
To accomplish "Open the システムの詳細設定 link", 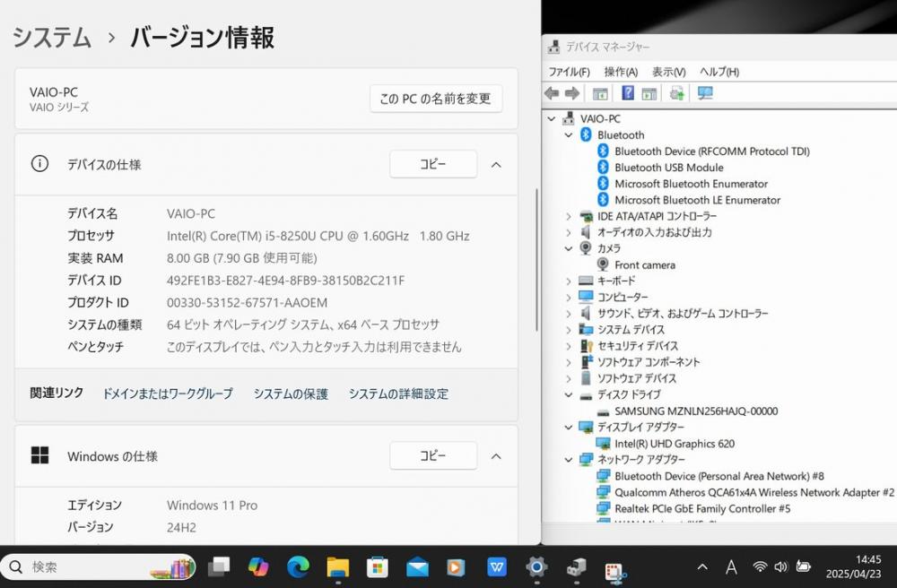I will [x=399, y=393].
